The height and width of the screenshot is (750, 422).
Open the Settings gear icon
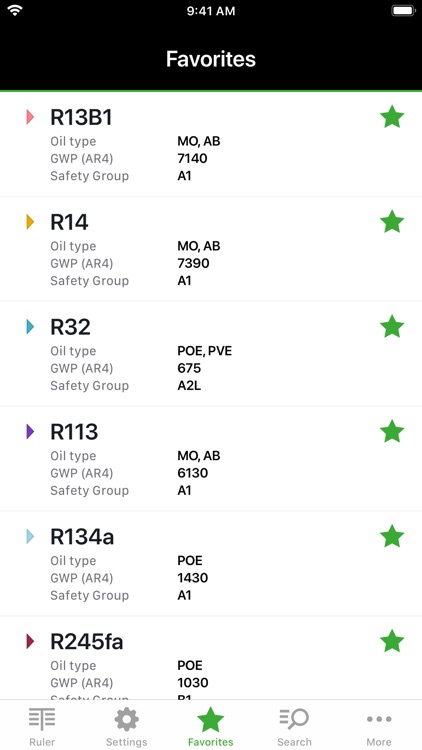tap(126, 719)
